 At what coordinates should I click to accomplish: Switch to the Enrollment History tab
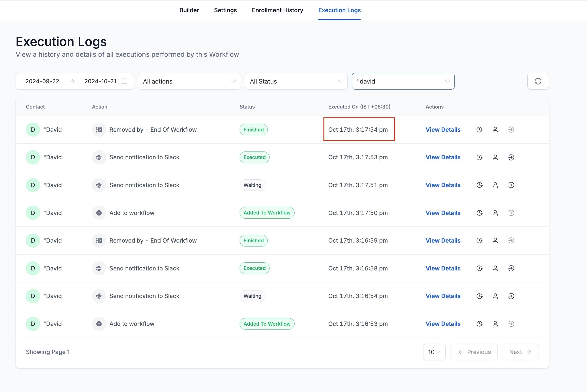pos(277,10)
